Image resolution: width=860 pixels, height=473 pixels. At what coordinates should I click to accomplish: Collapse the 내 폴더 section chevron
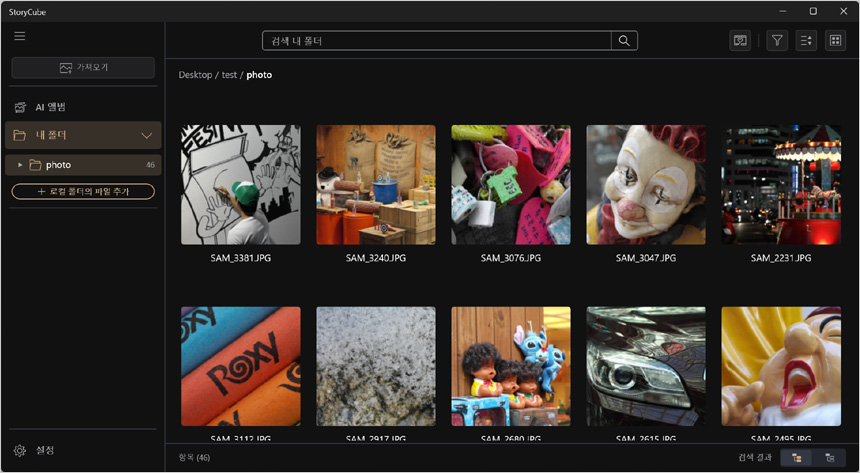pyautogui.click(x=147, y=135)
